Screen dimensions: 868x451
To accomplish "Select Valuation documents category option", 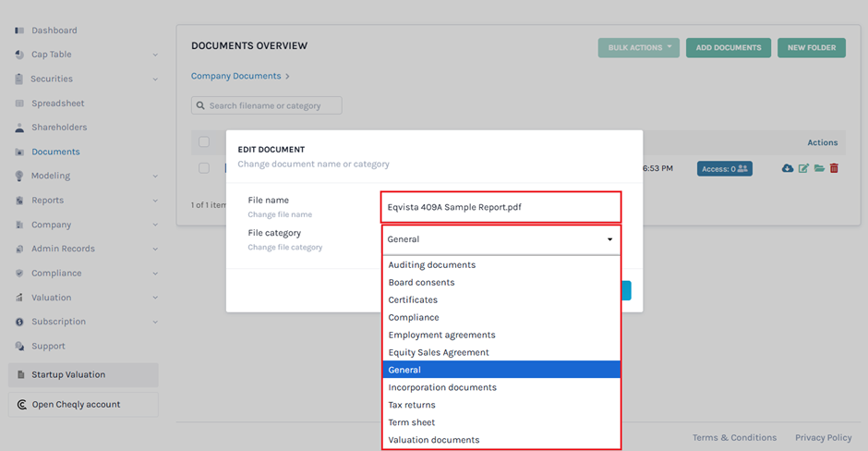I will click(x=434, y=440).
